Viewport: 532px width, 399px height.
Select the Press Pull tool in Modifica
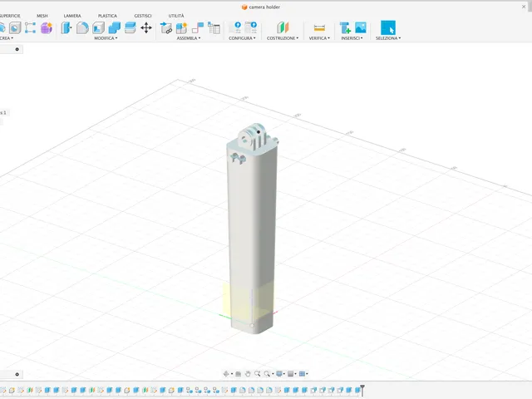click(66, 27)
